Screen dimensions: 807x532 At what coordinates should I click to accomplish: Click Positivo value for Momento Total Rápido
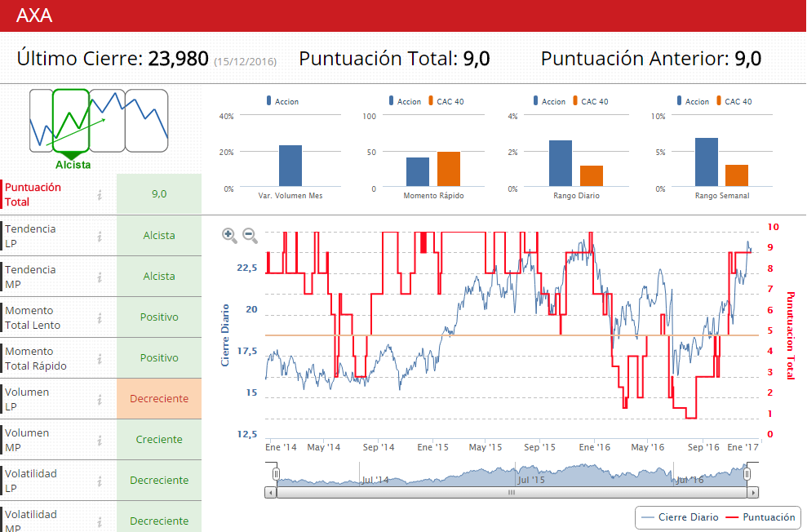[x=159, y=357]
